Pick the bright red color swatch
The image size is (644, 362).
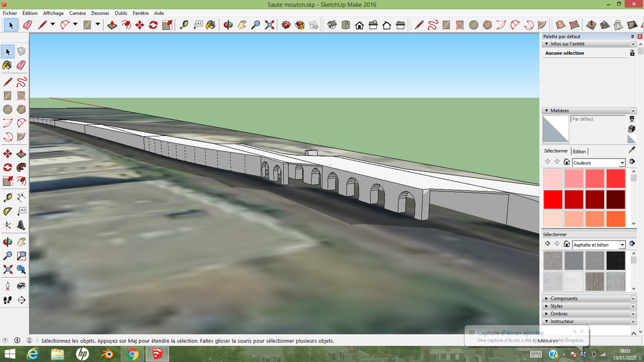tap(553, 199)
